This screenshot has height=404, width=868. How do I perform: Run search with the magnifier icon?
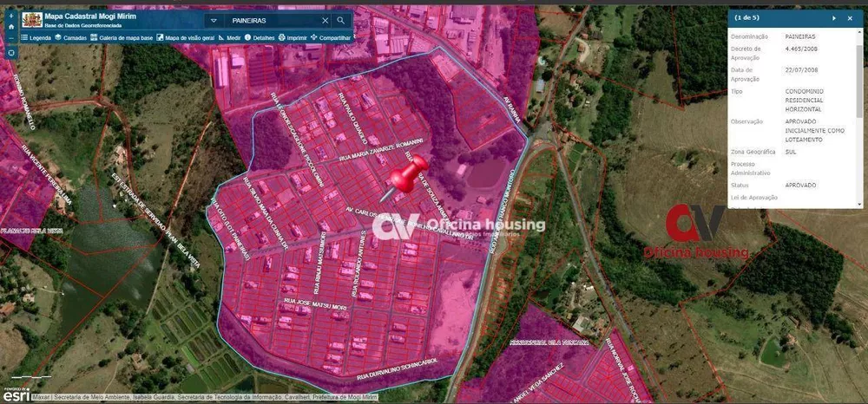point(341,20)
